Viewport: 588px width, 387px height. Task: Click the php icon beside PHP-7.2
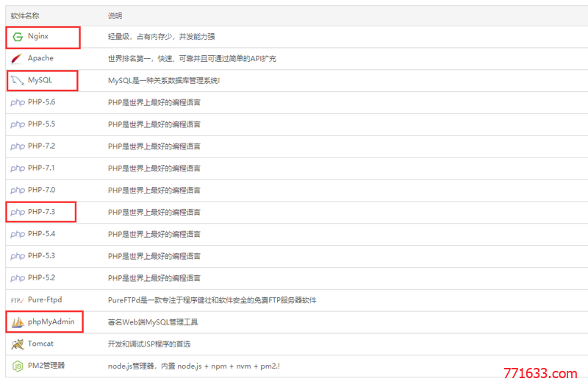(18, 146)
